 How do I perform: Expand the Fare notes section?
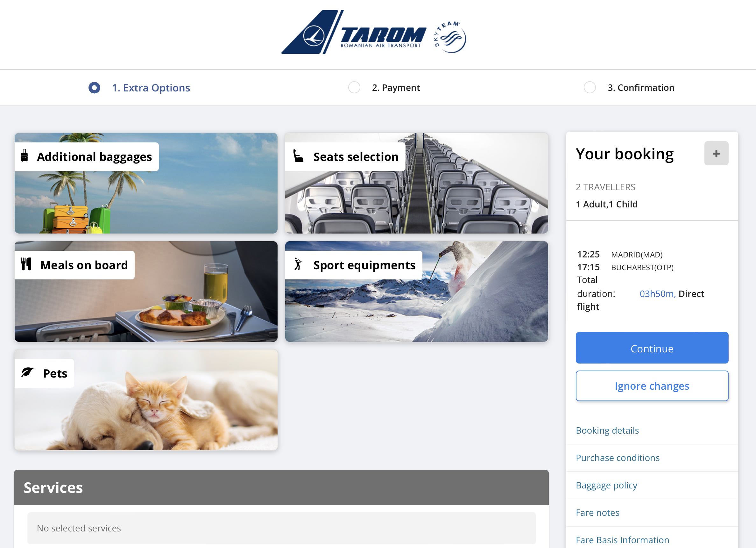598,512
